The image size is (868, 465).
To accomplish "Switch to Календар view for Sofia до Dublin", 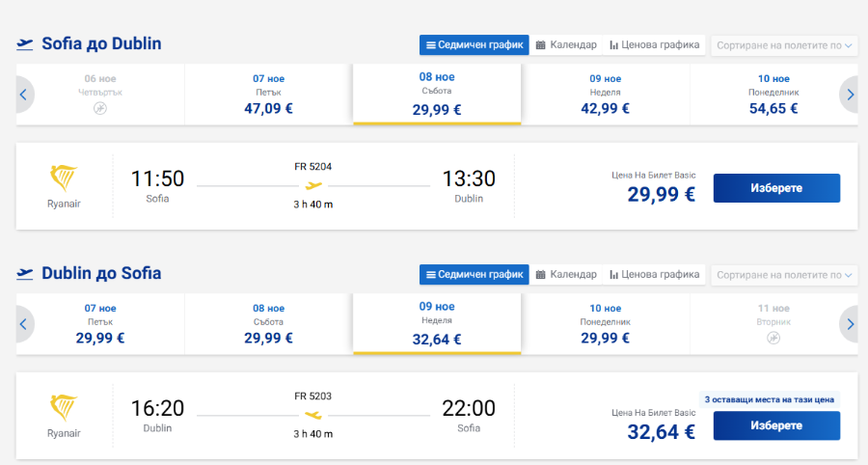I will click(566, 44).
